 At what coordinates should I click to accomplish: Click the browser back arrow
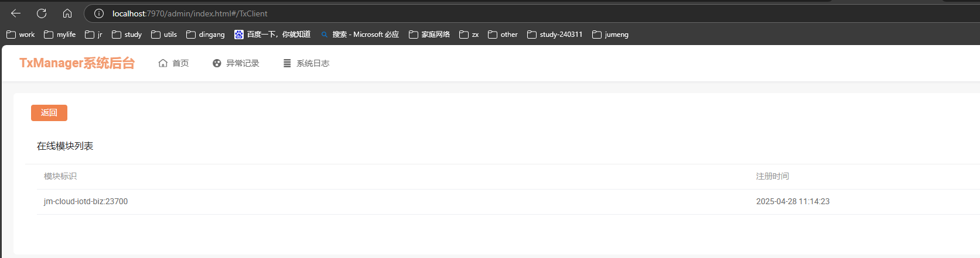pos(16,13)
